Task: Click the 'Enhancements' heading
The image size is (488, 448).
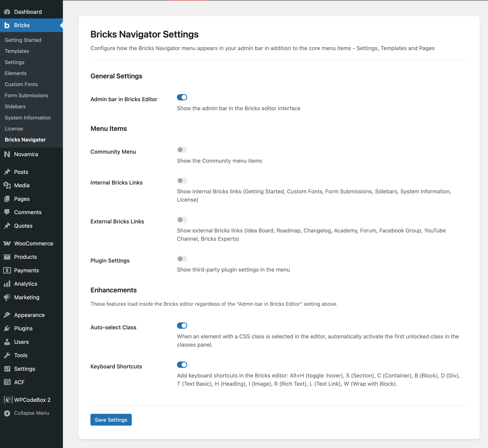Action: click(x=113, y=290)
